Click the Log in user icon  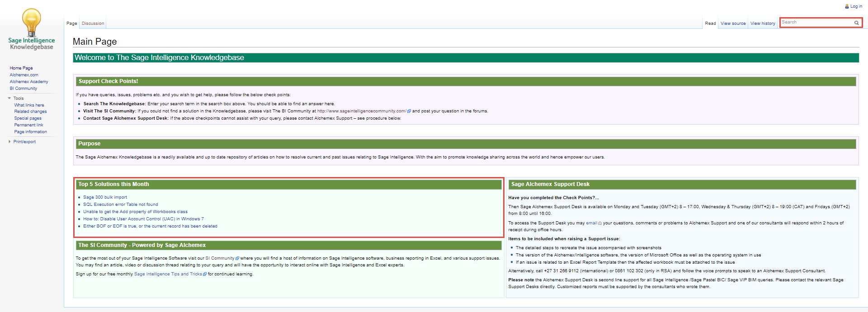pos(847,6)
